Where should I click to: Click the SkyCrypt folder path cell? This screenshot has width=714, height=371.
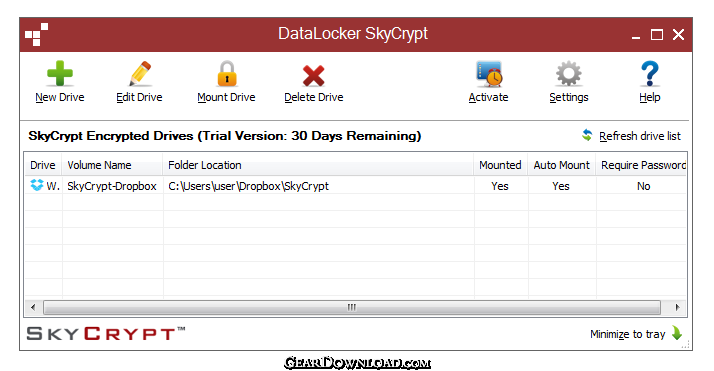pos(248,186)
